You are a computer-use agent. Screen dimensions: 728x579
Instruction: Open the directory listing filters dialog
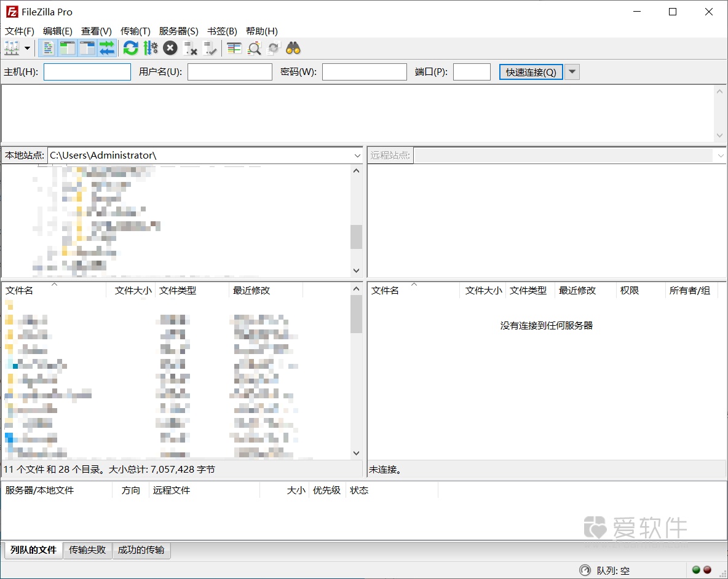(x=234, y=48)
